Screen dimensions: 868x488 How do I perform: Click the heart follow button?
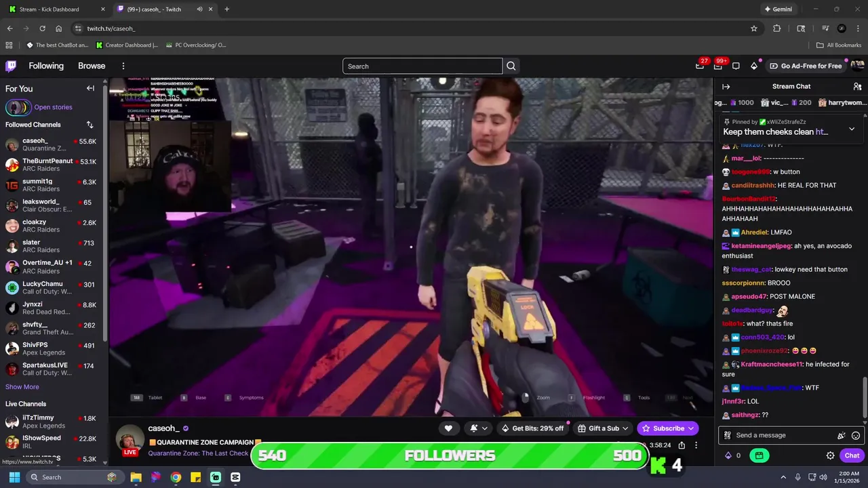click(x=448, y=428)
